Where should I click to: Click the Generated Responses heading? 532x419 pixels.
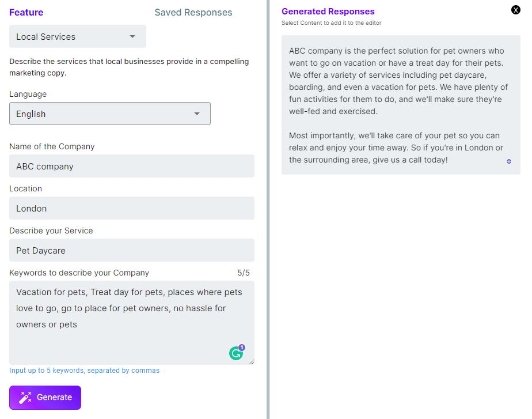click(328, 12)
